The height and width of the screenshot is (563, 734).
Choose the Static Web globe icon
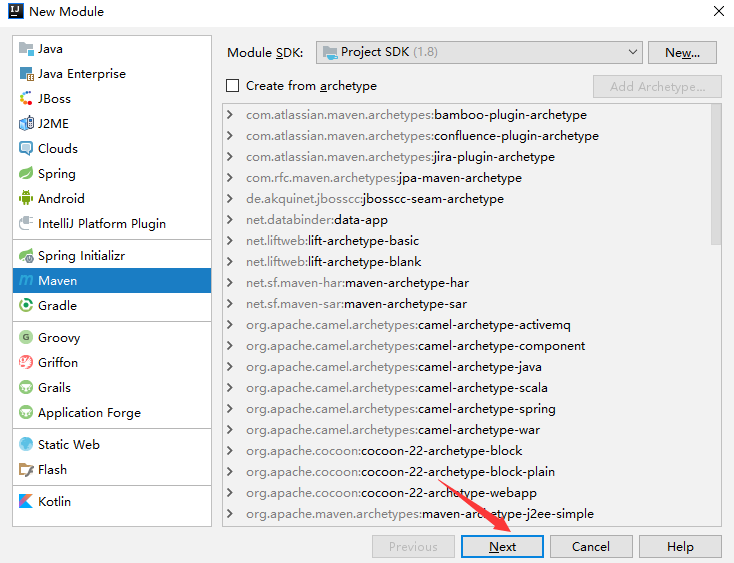click(26, 445)
